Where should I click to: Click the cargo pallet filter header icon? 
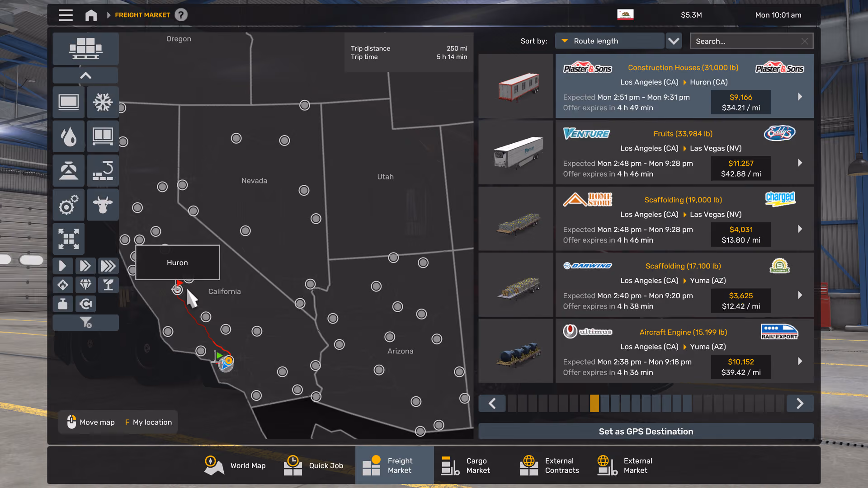(x=85, y=48)
